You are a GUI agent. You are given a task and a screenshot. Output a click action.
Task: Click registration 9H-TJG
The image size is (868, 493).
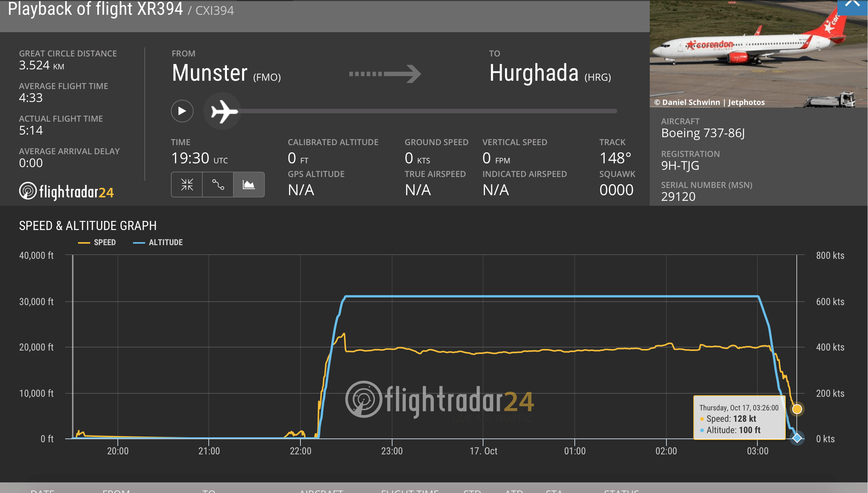coord(680,166)
